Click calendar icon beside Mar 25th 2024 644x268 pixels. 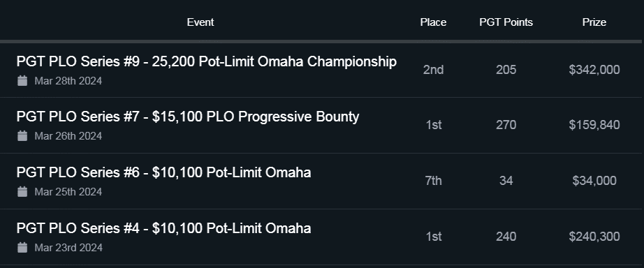(22, 192)
